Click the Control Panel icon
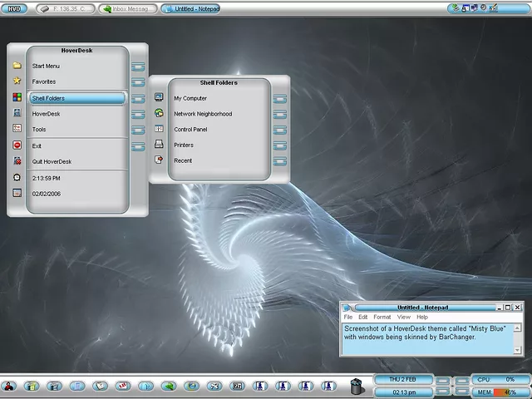 pos(159,130)
